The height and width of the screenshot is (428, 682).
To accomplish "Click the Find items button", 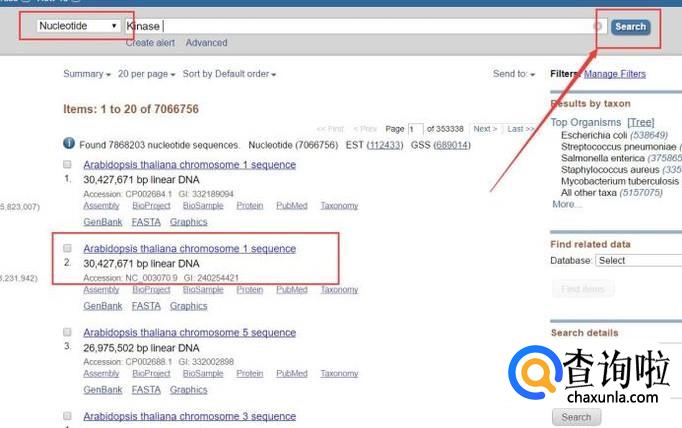I will [x=583, y=289].
